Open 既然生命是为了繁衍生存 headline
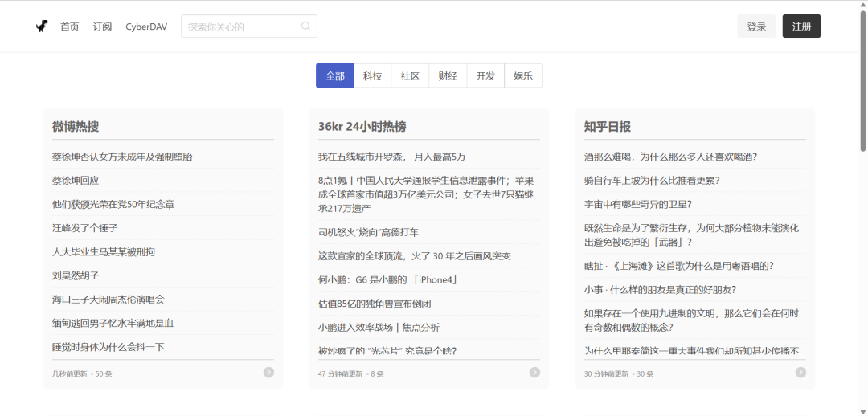This screenshot has height=416, width=868. (691, 235)
